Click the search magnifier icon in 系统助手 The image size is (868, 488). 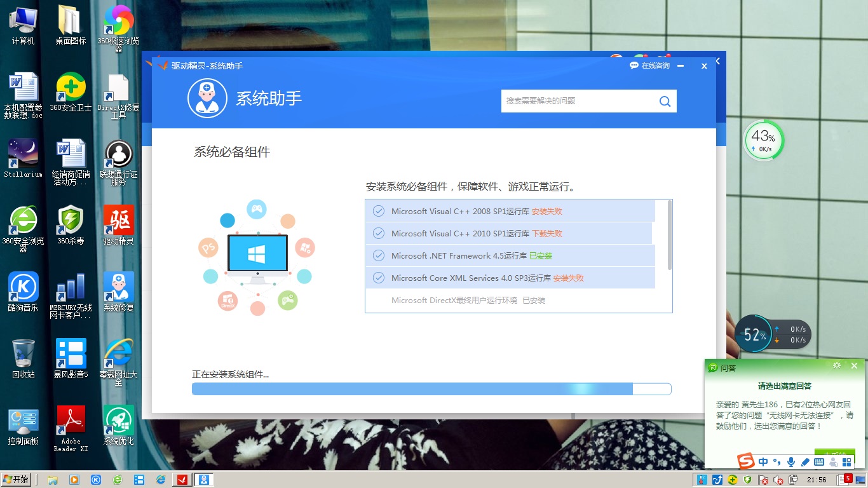click(665, 101)
